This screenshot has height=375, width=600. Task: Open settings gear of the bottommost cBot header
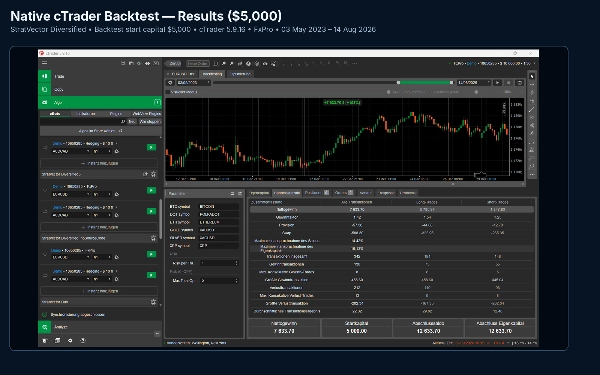(153, 302)
